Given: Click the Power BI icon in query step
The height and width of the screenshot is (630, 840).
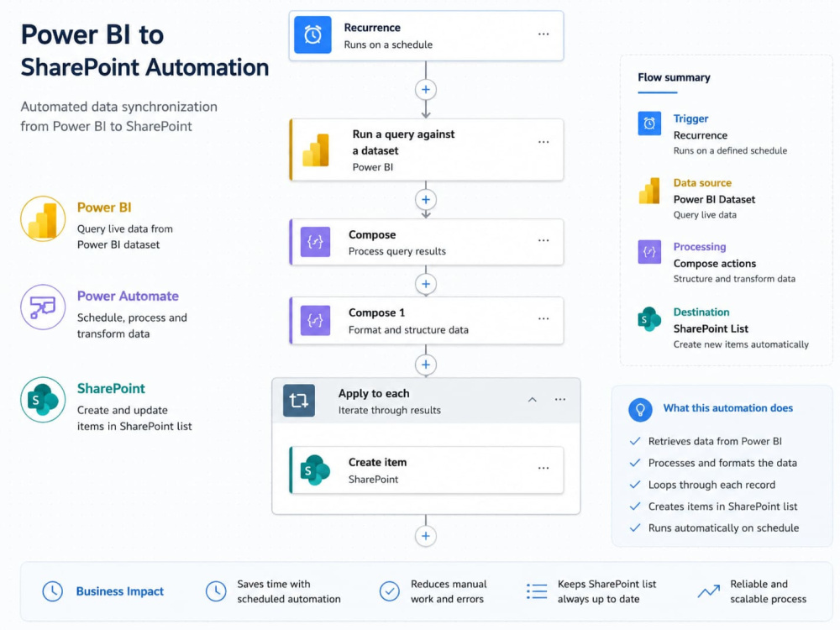Looking at the screenshot, I should pyautogui.click(x=316, y=150).
